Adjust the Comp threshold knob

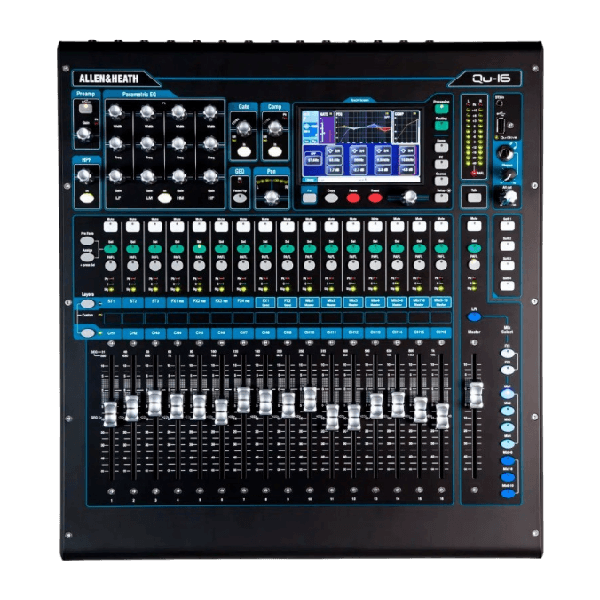pyautogui.click(x=275, y=129)
